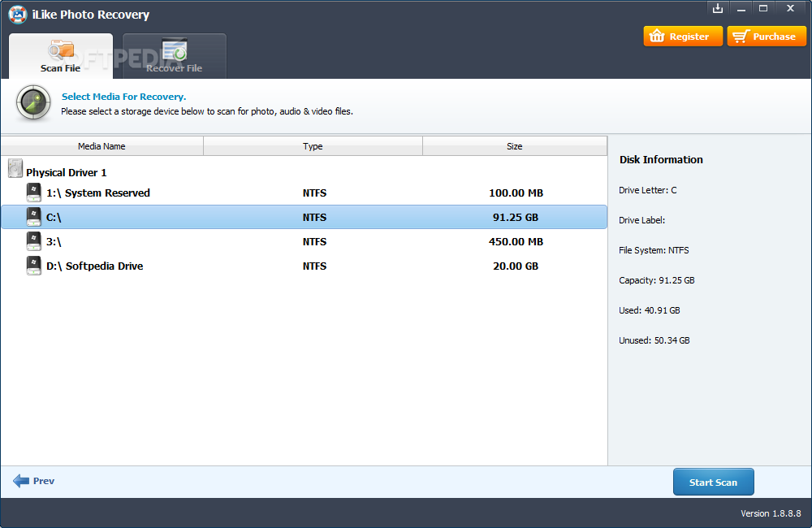The width and height of the screenshot is (812, 528).
Task: Click the Unused: 50.34 GB text
Action: point(654,340)
